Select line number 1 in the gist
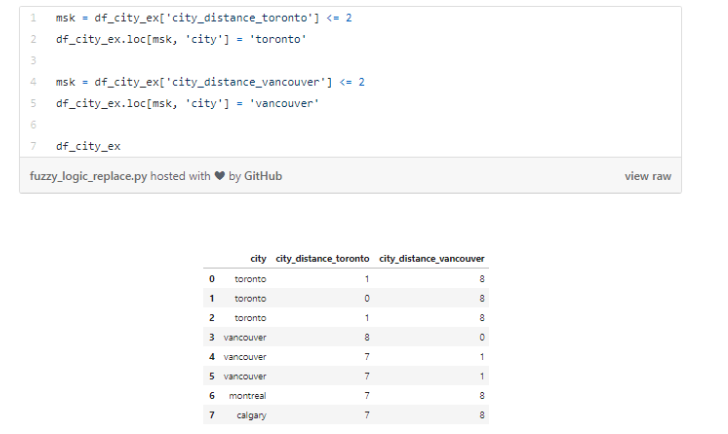Viewport: 728px width, 434px height. coord(33,18)
